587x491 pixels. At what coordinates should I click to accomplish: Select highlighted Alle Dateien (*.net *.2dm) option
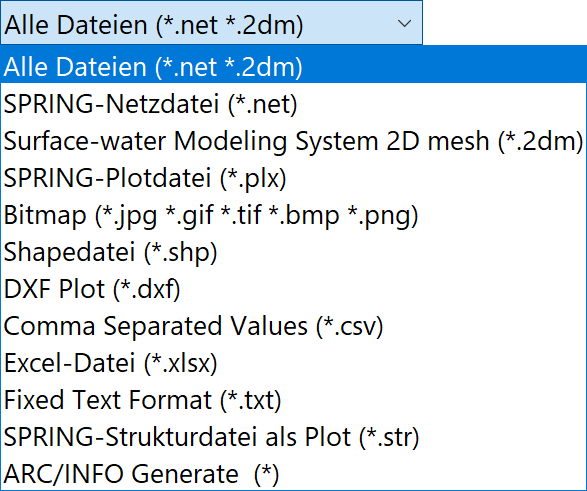294,65
